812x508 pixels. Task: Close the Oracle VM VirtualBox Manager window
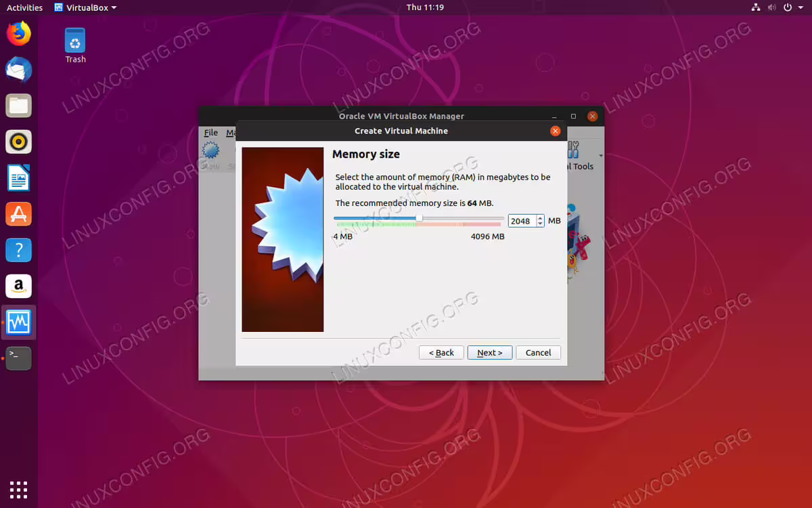[593, 116]
